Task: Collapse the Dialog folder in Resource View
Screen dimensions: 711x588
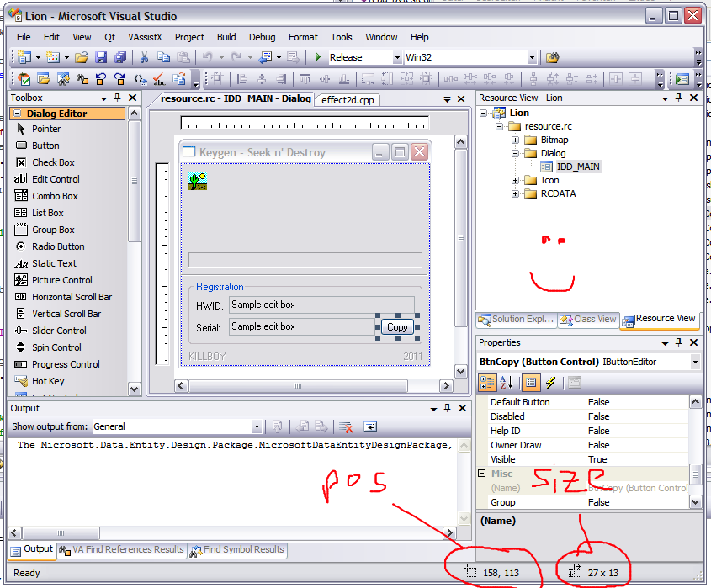Action: click(x=515, y=154)
